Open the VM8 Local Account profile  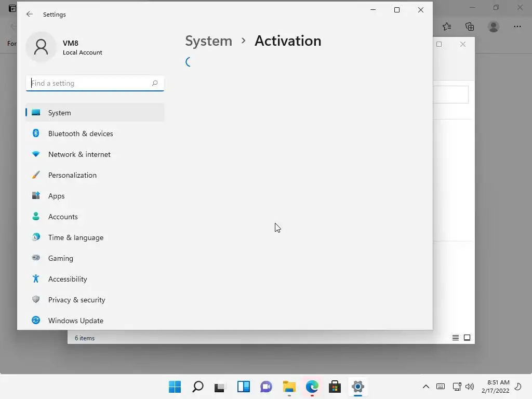coord(64,47)
